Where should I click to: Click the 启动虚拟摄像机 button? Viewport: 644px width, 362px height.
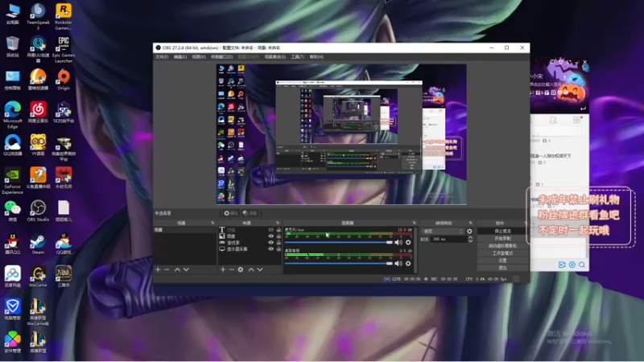pos(502,246)
